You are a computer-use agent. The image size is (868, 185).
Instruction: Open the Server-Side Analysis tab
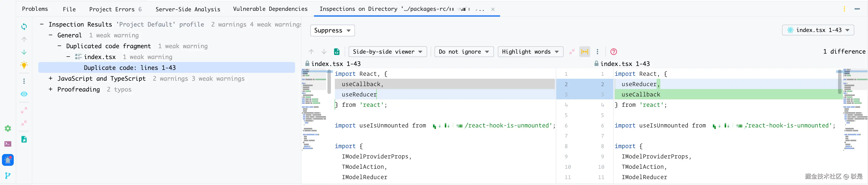(188, 9)
